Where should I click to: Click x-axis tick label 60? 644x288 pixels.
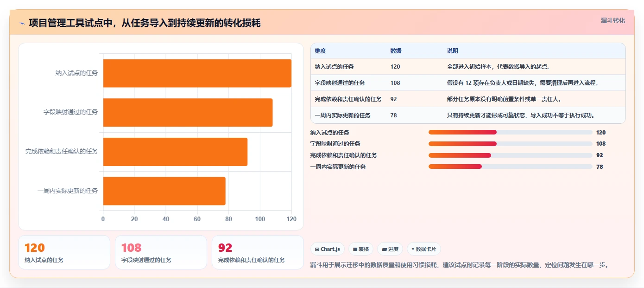197,219
